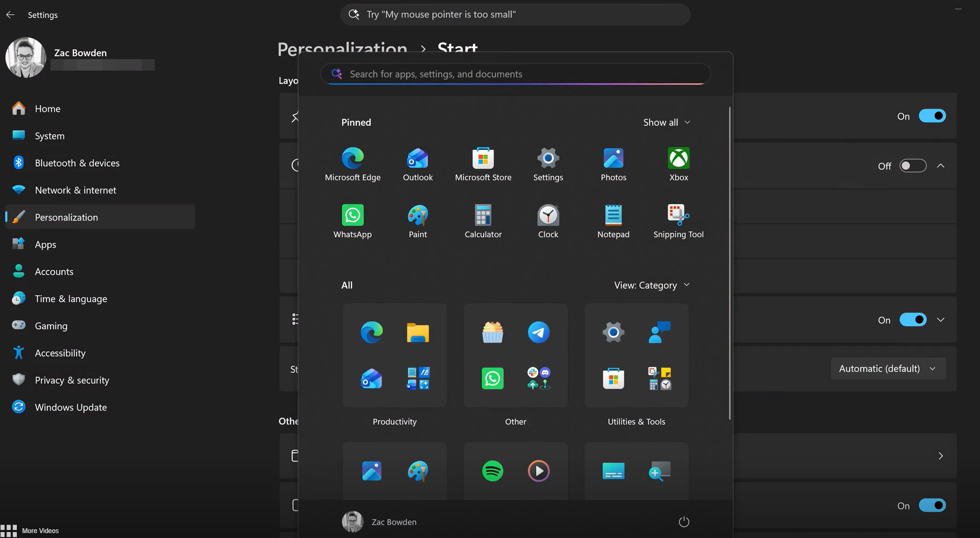Open the Magnifier app icon
The image size is (980, 538).
pos(659,471)
